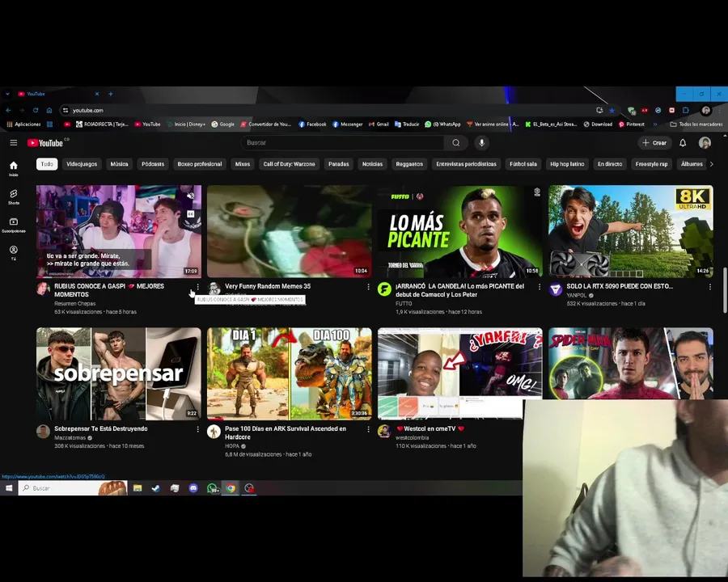
Task: Show more bookmarks with the chevron
Action: [x=655, y=124]
